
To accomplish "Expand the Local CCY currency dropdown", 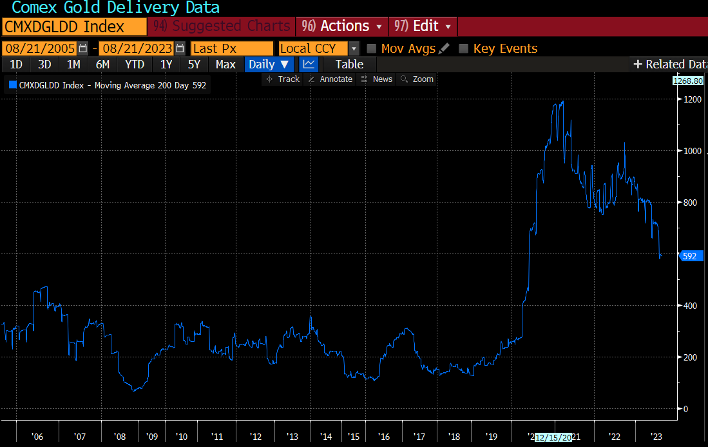I will tap(354, 48).
